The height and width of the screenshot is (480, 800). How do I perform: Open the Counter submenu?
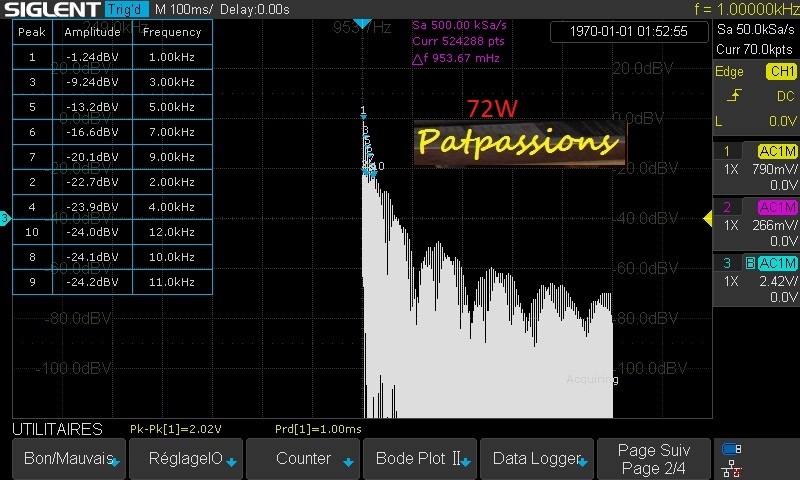pyautogui.click(x=303, y=459)
